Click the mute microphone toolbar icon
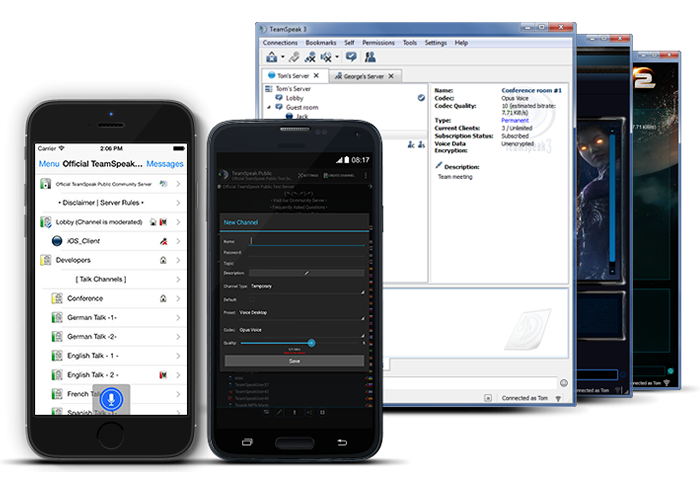The image size is (700, 482). [x=310, y=57]
